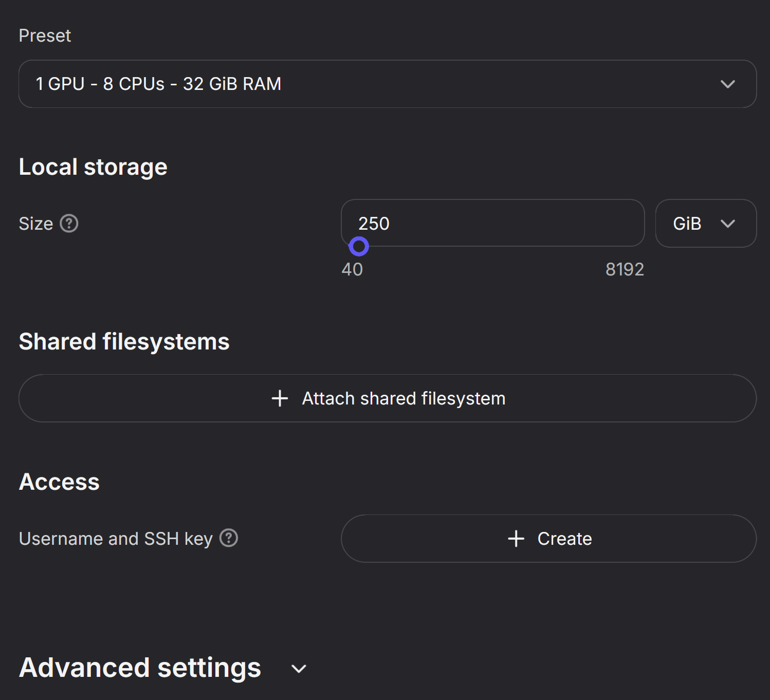
Task: Click the 8192 maximum value label
Action: (x=625, y=269)
